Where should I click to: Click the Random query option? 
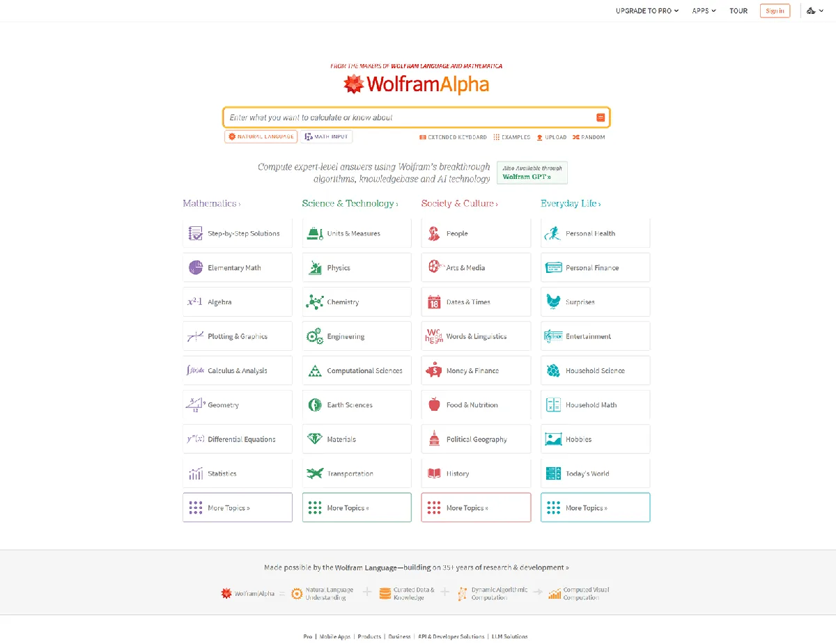[589, 137]
